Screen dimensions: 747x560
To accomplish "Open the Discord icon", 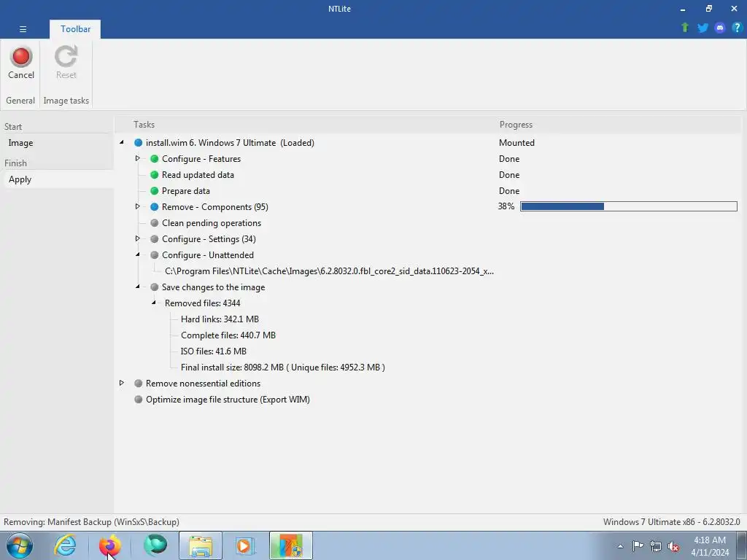I will tap(720, 28).
